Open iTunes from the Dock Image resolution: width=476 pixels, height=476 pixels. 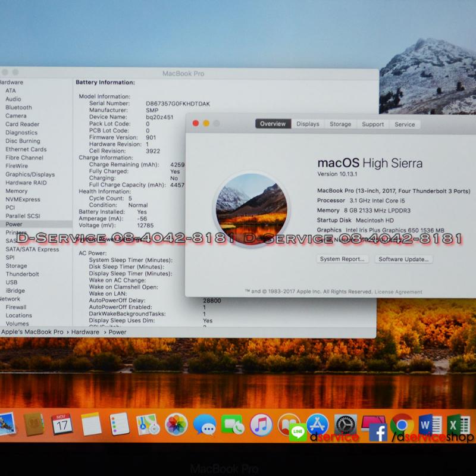261,425
